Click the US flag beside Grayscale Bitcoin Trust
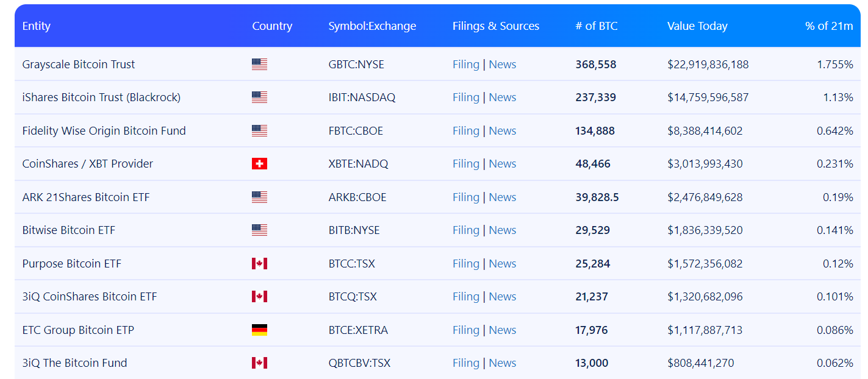 259,65
